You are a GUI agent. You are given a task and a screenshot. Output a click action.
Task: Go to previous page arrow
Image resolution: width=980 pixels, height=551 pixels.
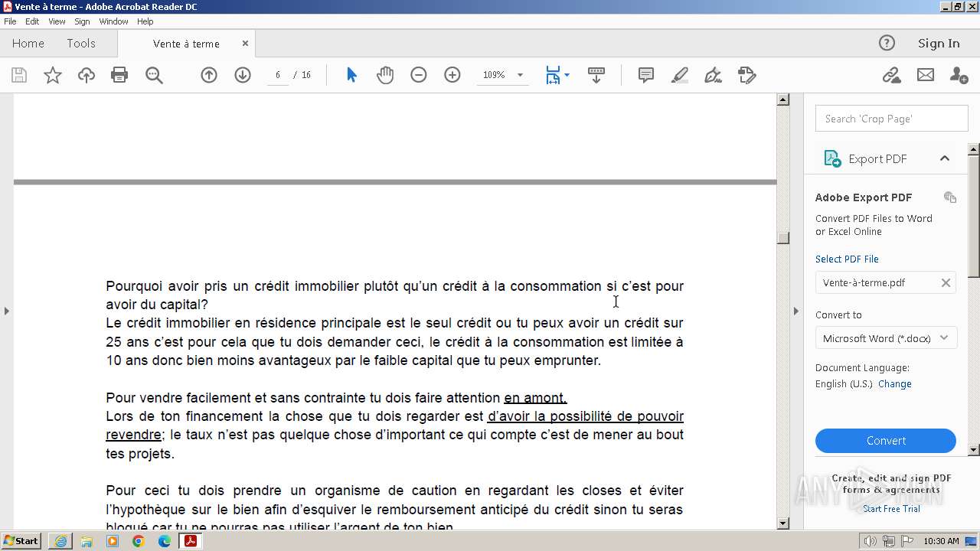(209, 75)
